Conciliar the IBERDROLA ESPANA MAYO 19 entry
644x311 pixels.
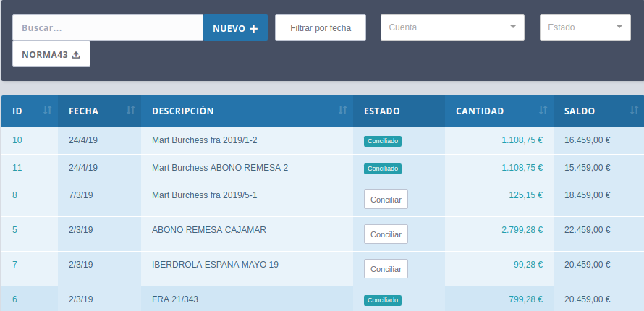point(385,269)
